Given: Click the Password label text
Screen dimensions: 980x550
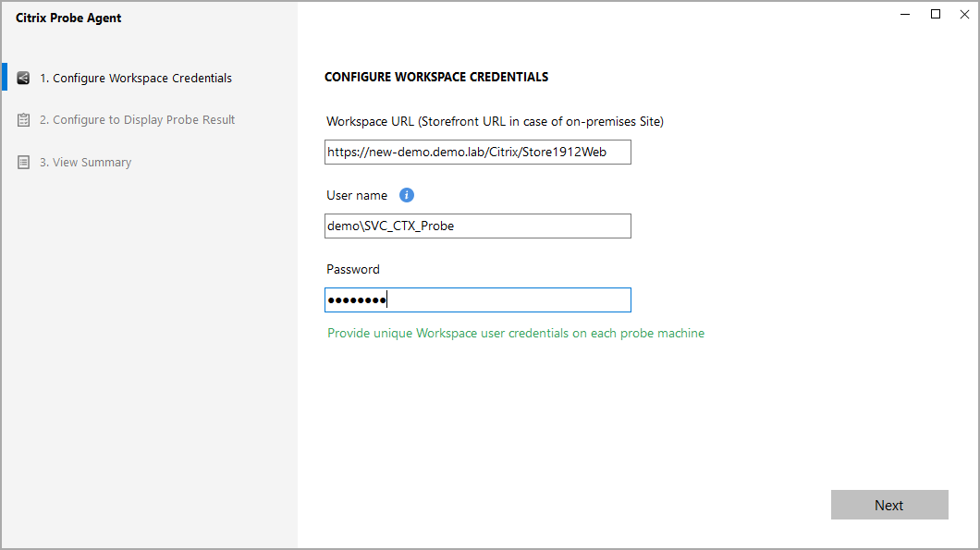Looking at the screenshot, I should (x=353, y=269).
